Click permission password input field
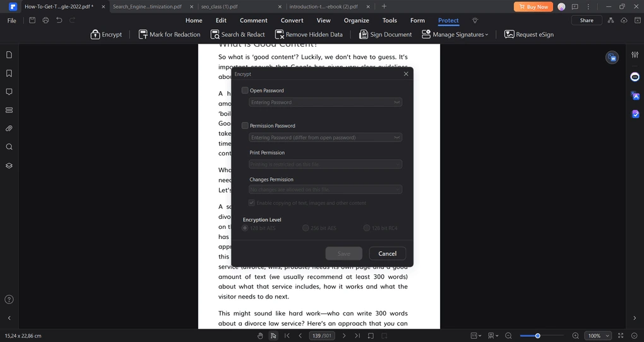Image resolution: width=644 pixels, height=342 pixels. coord(325,138)
